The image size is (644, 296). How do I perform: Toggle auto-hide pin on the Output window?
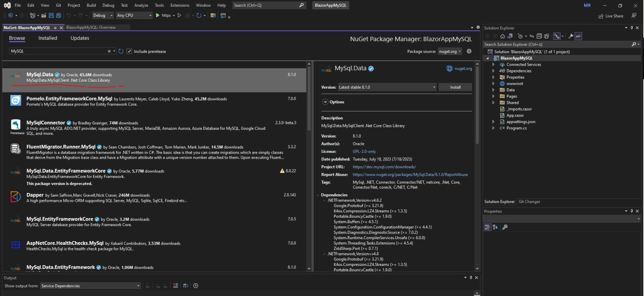pos(470,278)
